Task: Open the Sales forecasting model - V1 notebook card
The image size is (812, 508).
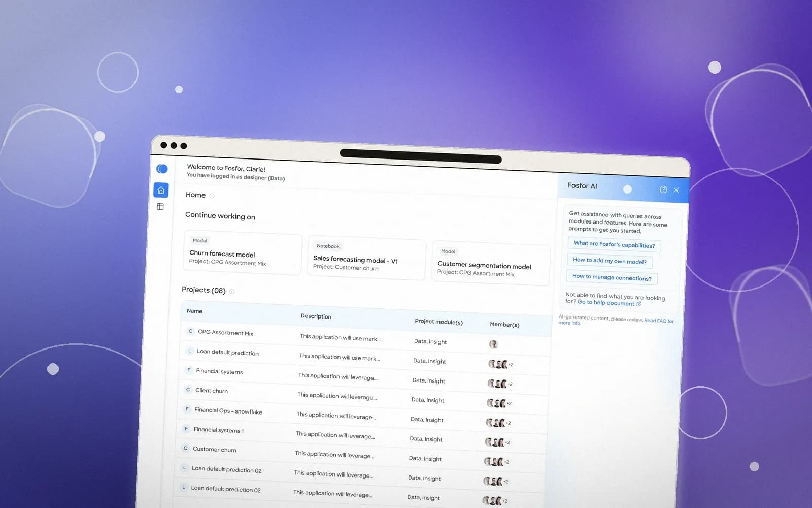Action: (366, 259)
